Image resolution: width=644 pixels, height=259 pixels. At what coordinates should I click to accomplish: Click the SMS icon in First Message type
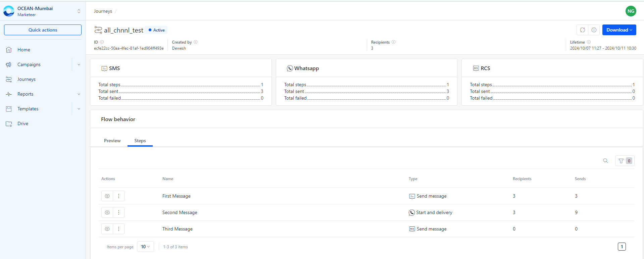coord(412,196)
